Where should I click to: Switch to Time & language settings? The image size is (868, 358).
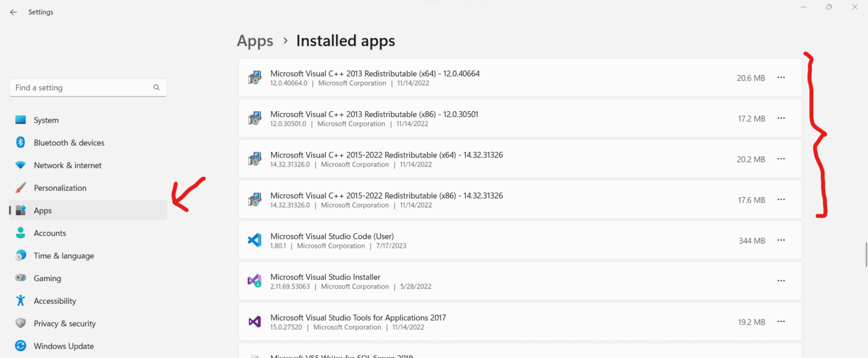(88, 256)
